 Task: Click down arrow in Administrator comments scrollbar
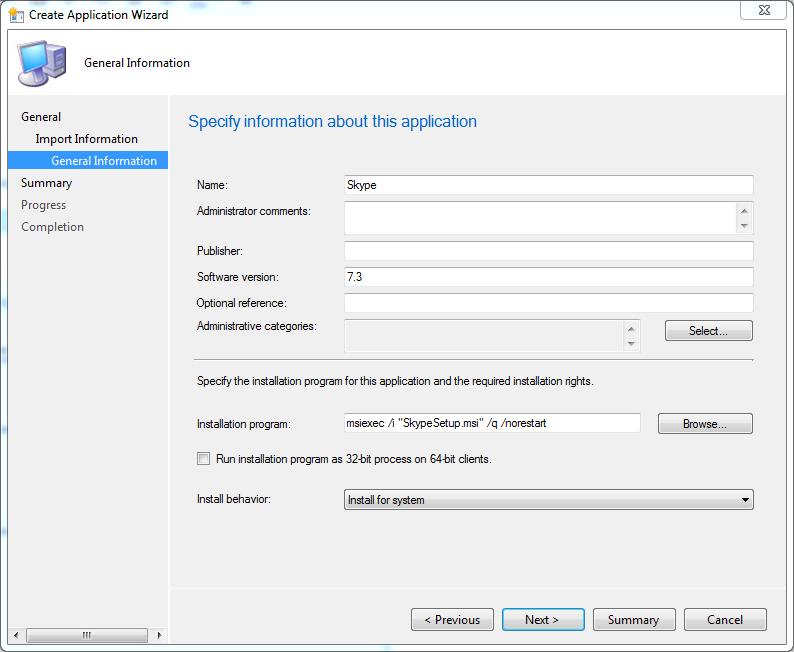point(744,226)
